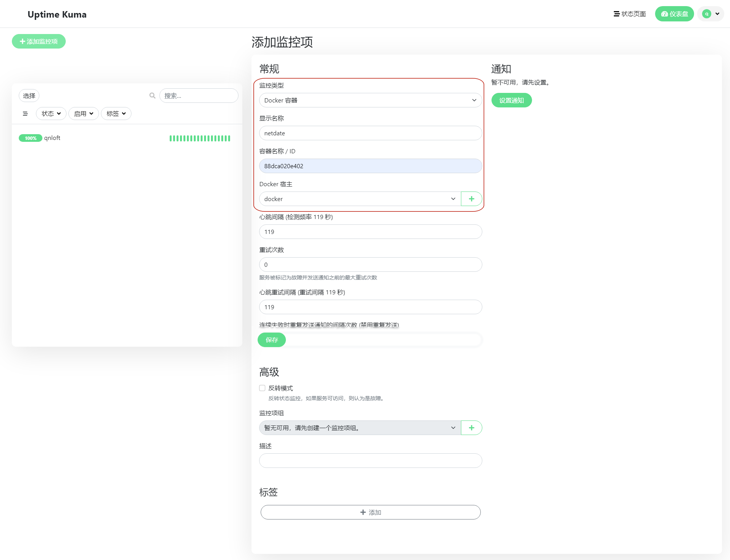The width and height of the screenshot is (730, 560).
Task: Open the 监控类型 Docker 容器 dropdown
Action: coord(370,100)
